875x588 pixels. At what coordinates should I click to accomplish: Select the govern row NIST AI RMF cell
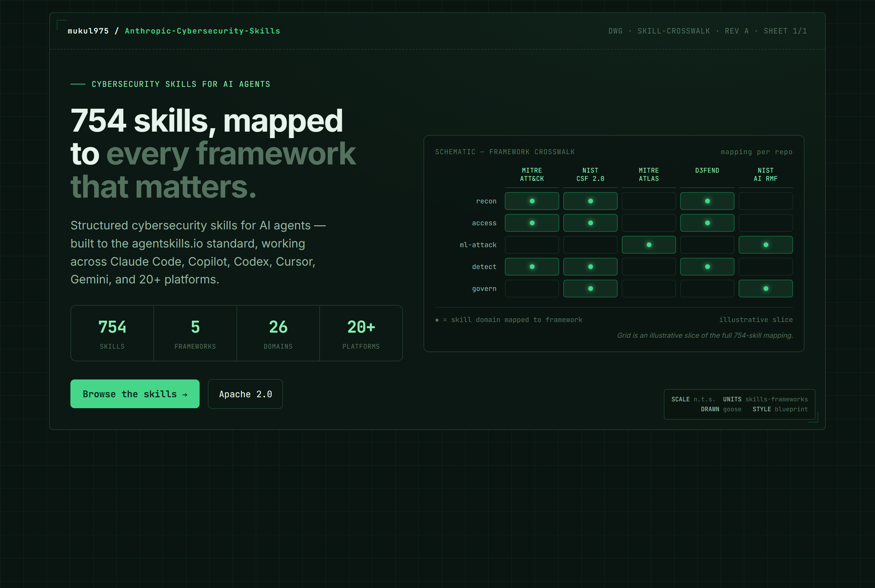coord(766,289)
